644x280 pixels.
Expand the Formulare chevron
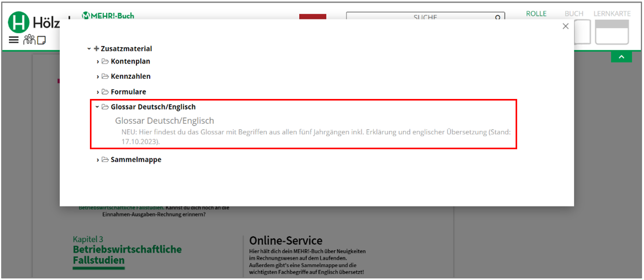click(x=98, y=92)
